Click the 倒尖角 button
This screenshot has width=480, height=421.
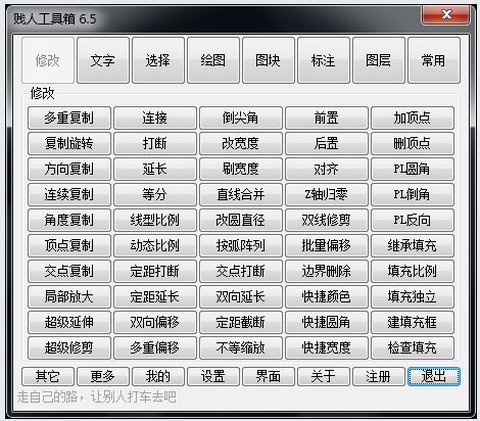click(x=241, y=118)
